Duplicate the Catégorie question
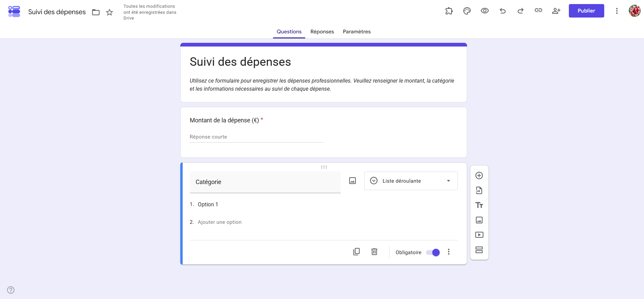The height and width of the screenshot is (299, 644). coord(356,252)
